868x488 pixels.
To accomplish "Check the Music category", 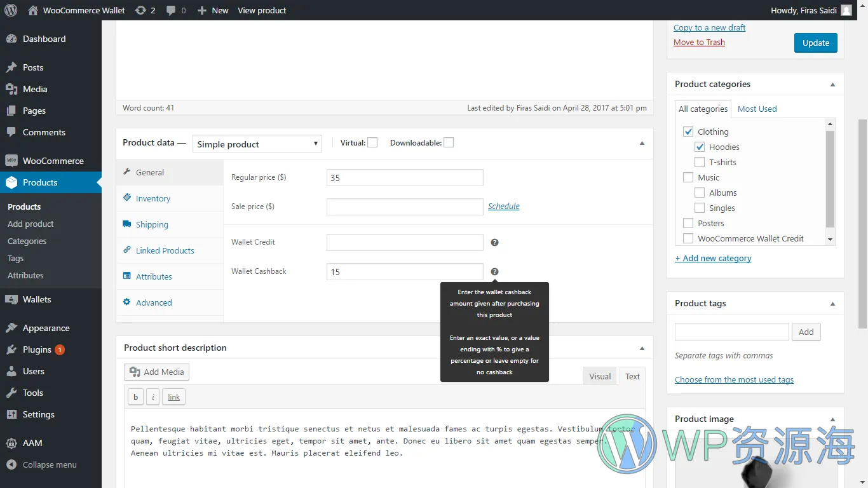I will 688,177.
